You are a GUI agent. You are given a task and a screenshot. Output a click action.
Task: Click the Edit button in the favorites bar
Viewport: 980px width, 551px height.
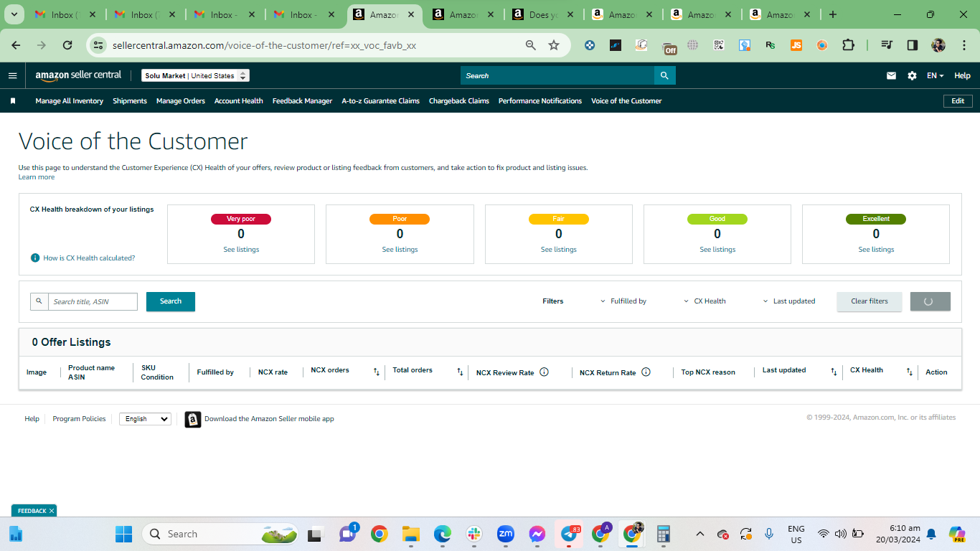[x=958, y=101]
